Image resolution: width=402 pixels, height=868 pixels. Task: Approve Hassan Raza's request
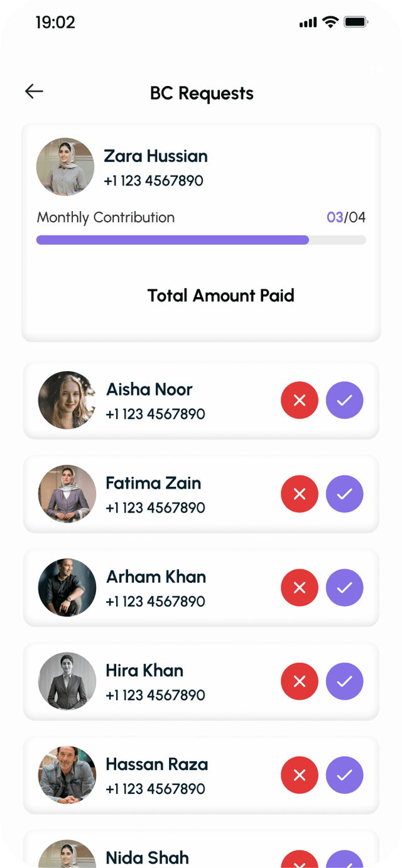[x=344, y=775]
